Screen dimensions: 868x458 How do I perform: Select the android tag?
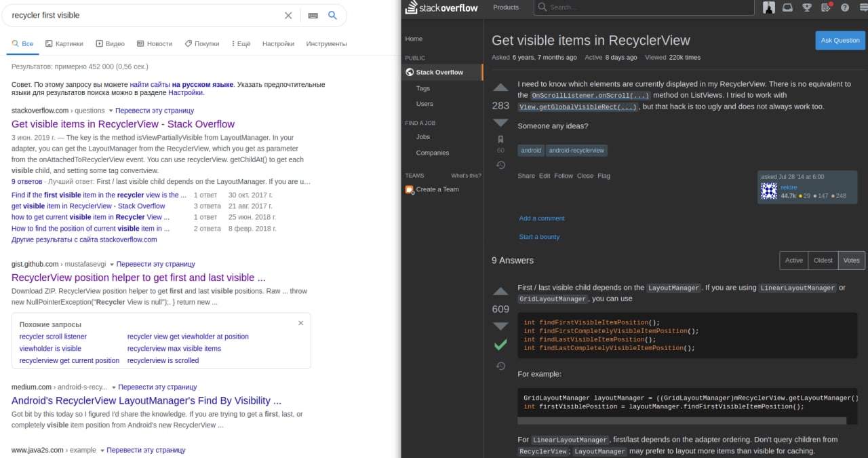coord(531,151)
